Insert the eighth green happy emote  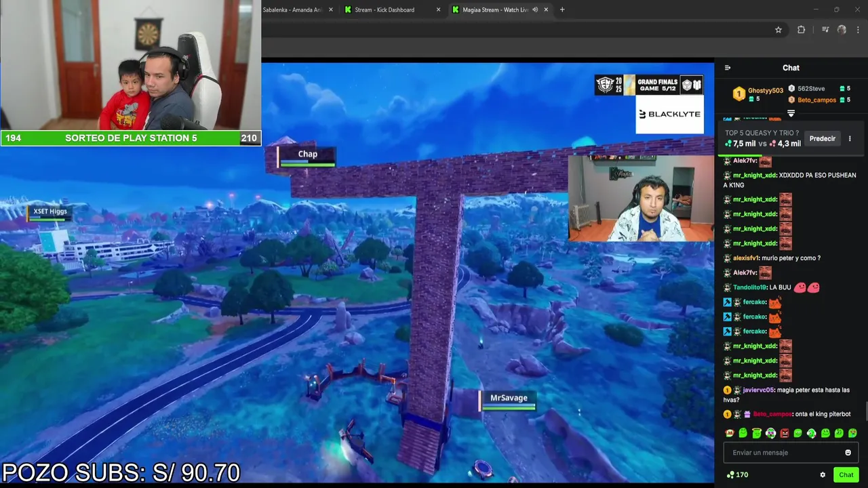825,433
